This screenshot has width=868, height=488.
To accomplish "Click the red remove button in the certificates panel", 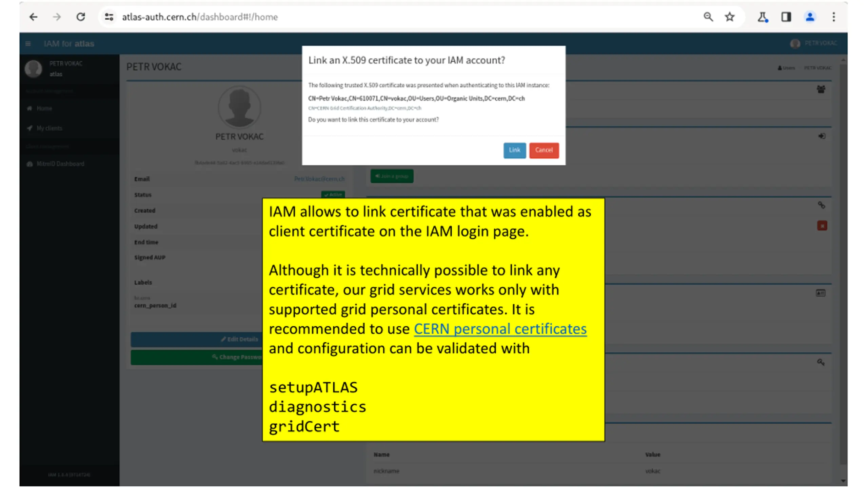I will 822,226.
